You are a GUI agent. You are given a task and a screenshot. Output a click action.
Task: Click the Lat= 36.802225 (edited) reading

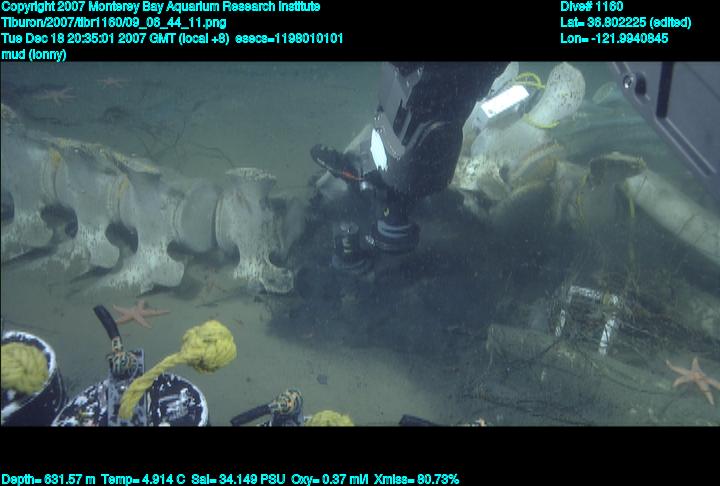point(625,23)
